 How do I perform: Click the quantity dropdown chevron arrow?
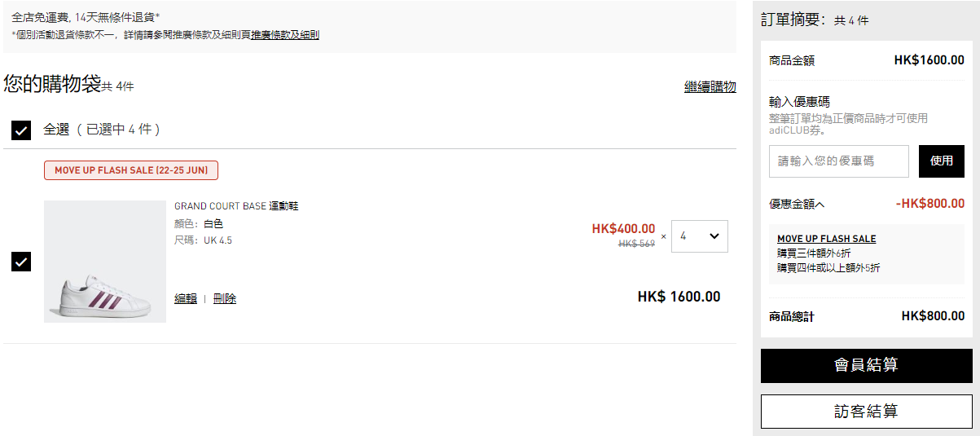(x=714, y=236)
